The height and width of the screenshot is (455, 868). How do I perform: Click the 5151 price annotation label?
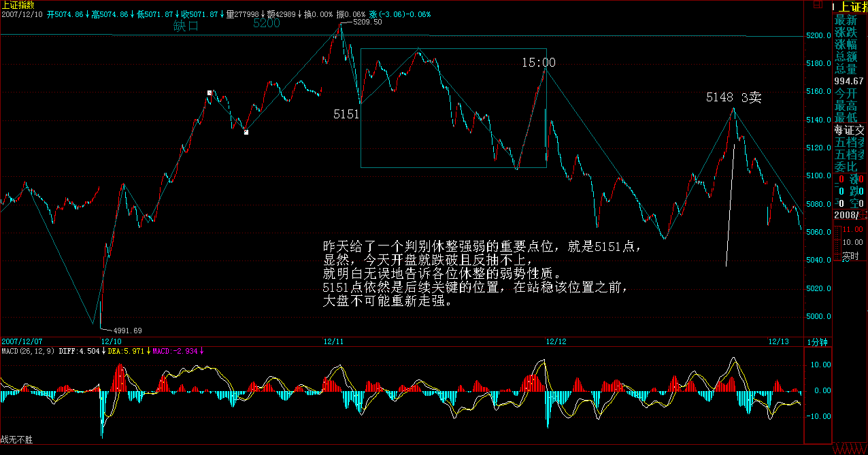pyautogui.click(x=346, y=114)
